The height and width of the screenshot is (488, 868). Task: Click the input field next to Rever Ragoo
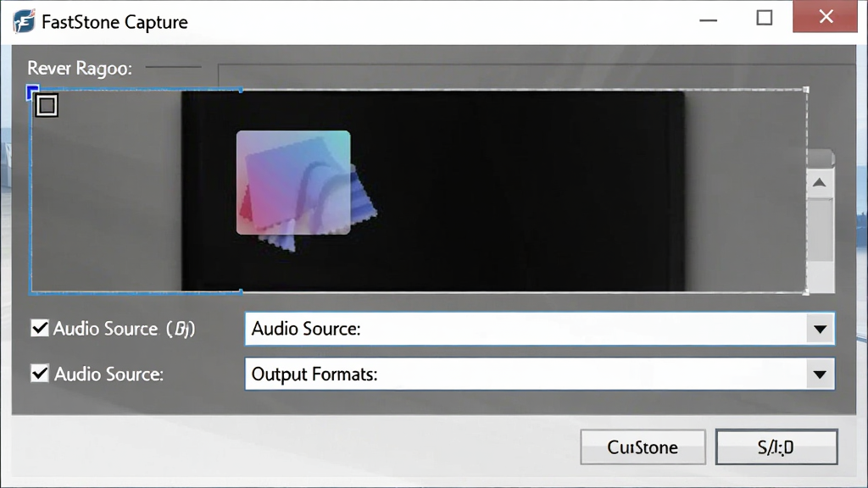click(x=537, y=75)
